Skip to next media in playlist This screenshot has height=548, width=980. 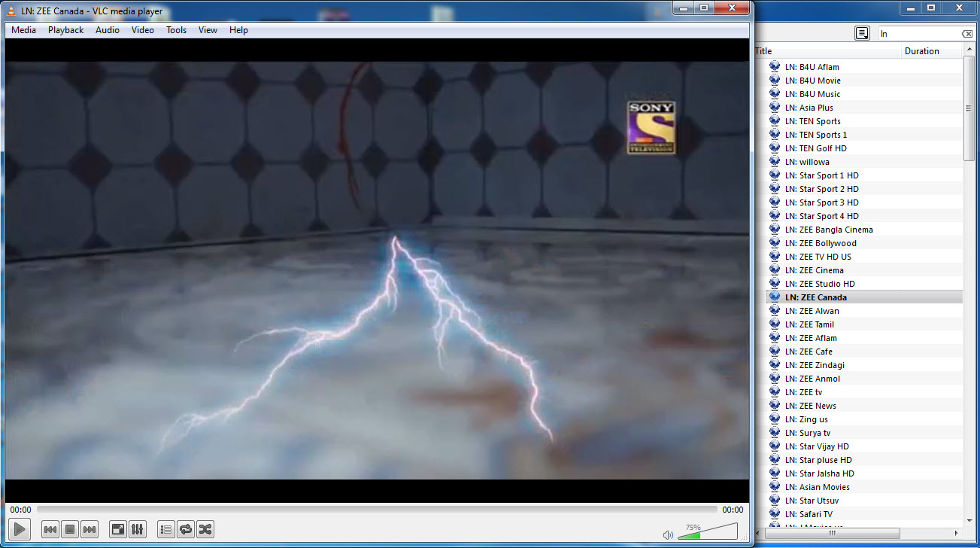[90, 530]
